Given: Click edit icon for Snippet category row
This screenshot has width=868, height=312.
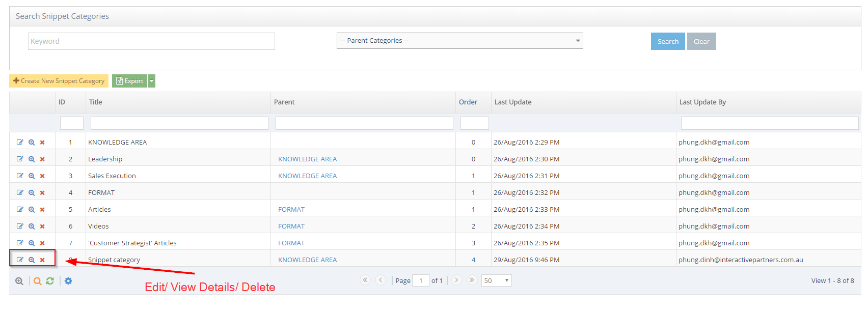Looking at the screenshot, I should pyautogui.click(x=20, y=260).
